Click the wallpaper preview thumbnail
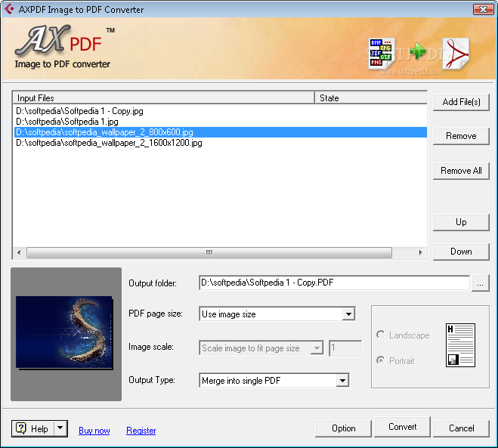This screenshot has width=498, height=448. click(64, 333)
